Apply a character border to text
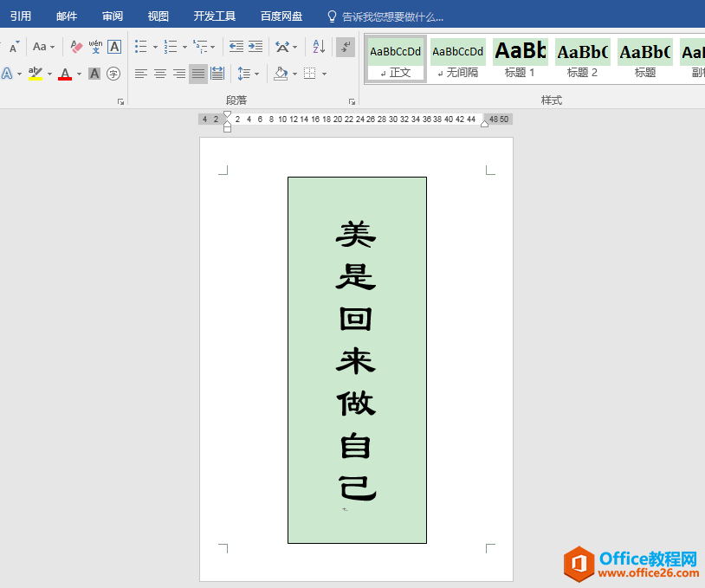Image resolution: width=705 pixels, height=588 pixels. point(114,47)
